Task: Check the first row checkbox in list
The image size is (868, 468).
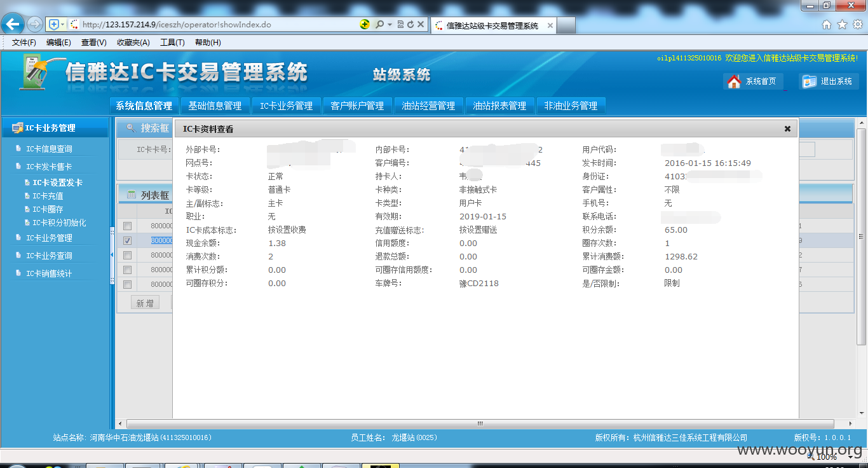Action: coord(127,226)
